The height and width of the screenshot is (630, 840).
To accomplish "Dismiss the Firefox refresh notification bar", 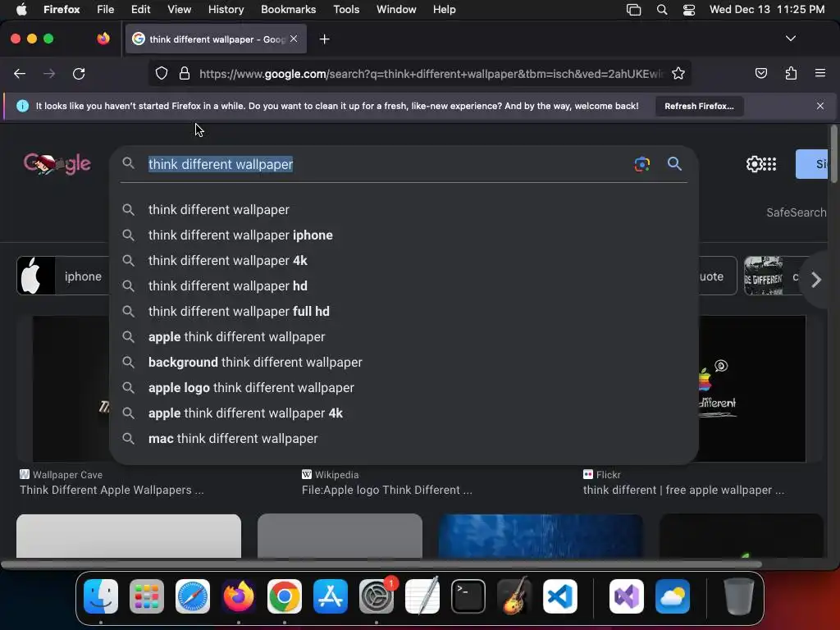I will coord(819,106).
